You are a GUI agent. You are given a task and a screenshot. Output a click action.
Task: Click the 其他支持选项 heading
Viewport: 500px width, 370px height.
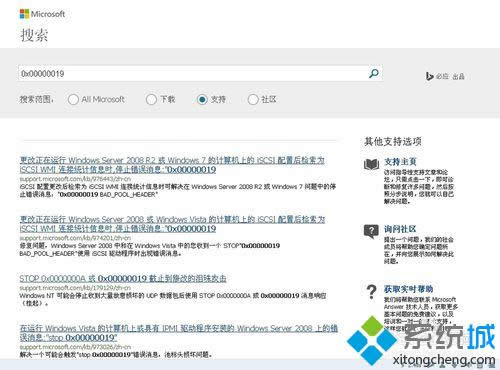coord(393,142)
